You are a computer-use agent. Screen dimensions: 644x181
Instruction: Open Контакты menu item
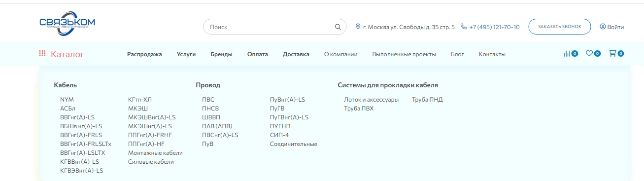(492, 54)
